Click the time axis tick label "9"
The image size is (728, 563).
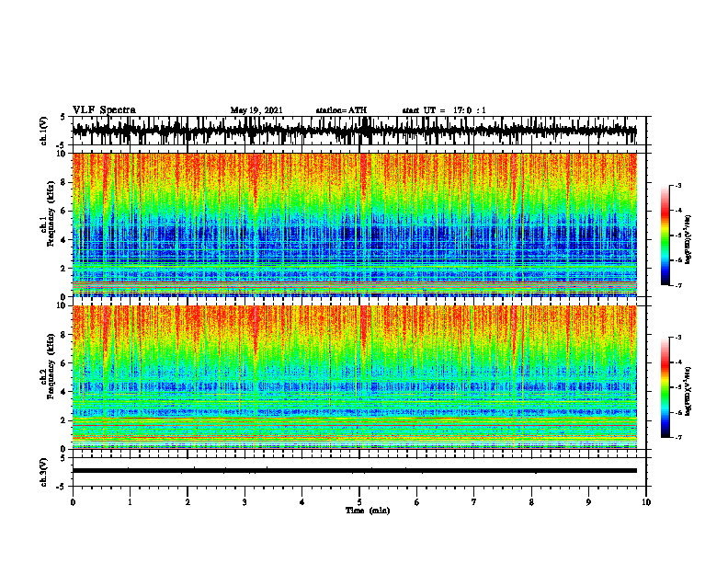[x=588, y=502]
